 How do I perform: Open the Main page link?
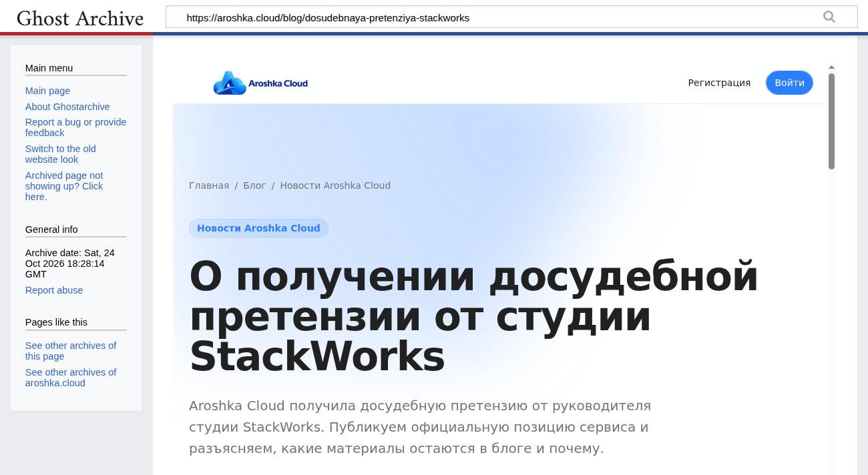coord(47,91)
